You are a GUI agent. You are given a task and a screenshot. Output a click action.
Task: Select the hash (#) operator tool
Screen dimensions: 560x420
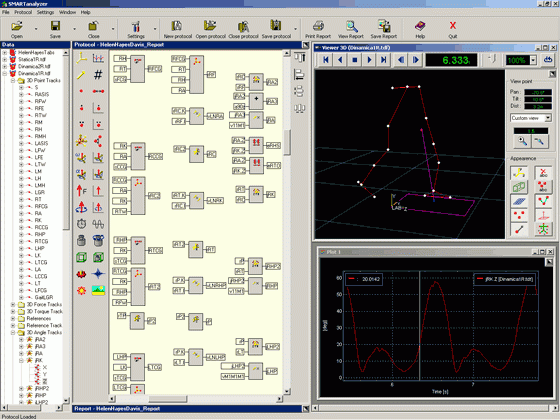pos(98,75)
